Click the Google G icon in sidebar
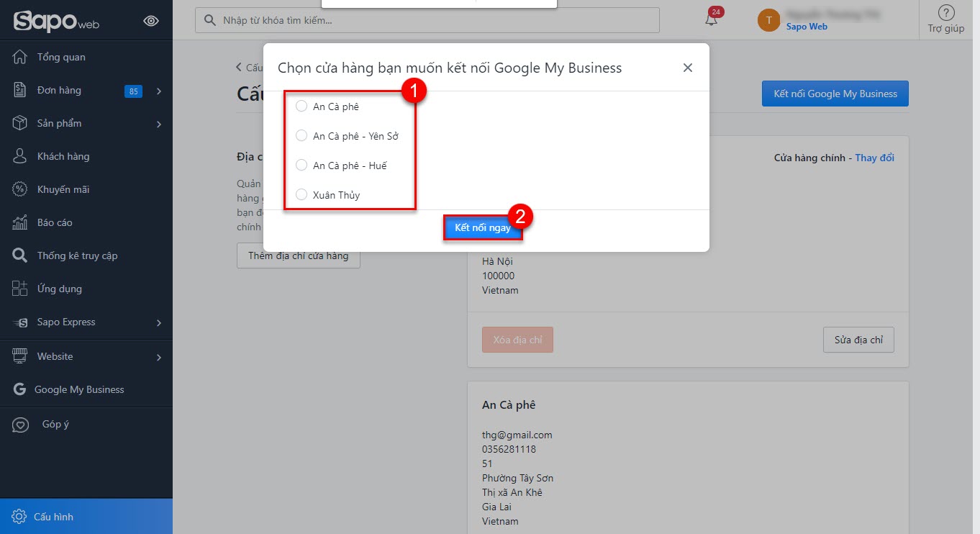The image size is (980, 534). coord(20,389)
